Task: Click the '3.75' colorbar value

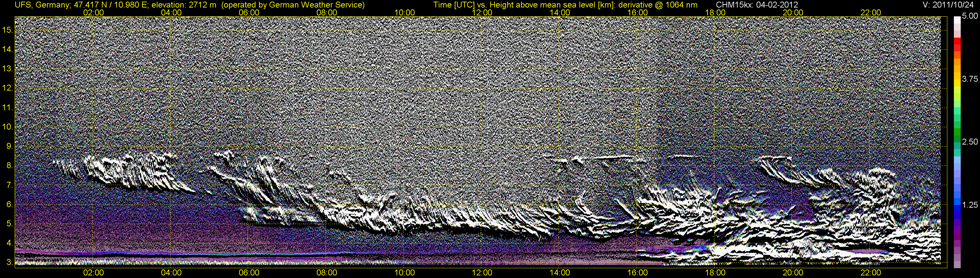Action: 970,79
